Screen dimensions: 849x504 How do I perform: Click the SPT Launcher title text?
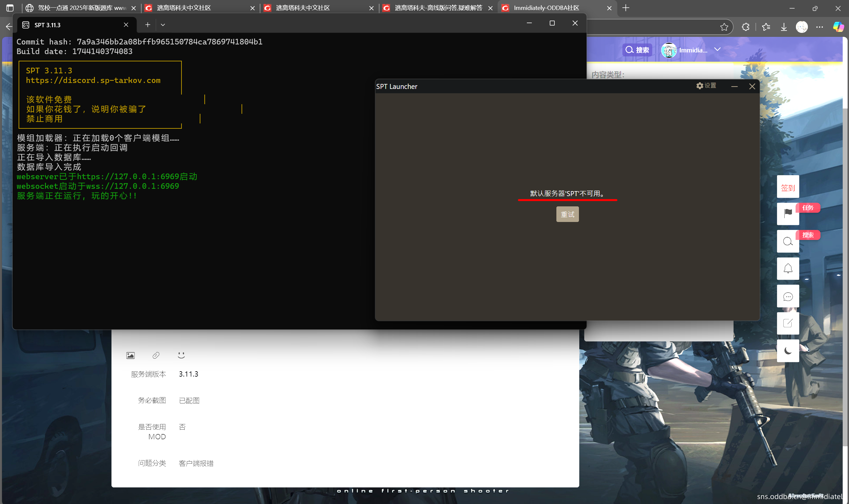(x=396, y=86)
